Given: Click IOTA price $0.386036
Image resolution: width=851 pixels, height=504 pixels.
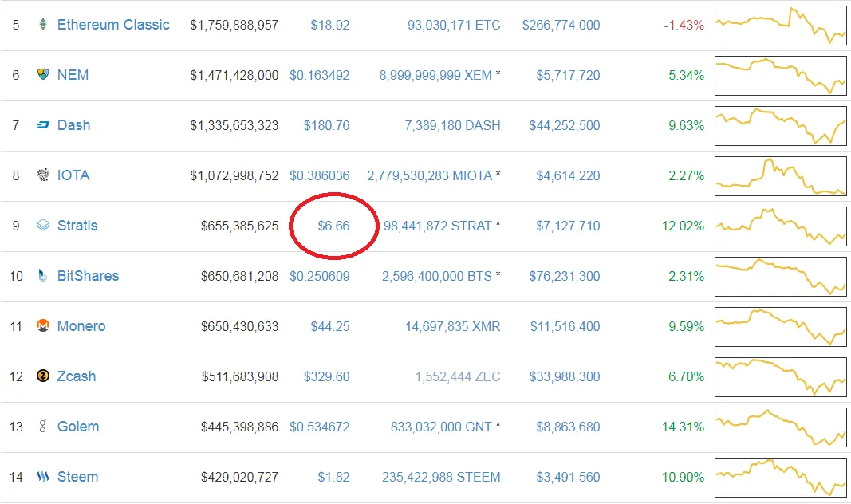Looking at the screenshot, I should (320, 175).
